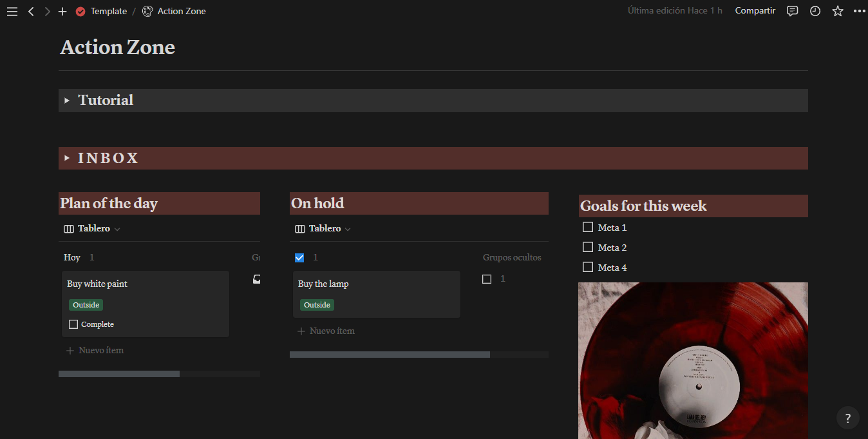
Task: Star the Action Zone page as favorite
Action: (837, 11)
